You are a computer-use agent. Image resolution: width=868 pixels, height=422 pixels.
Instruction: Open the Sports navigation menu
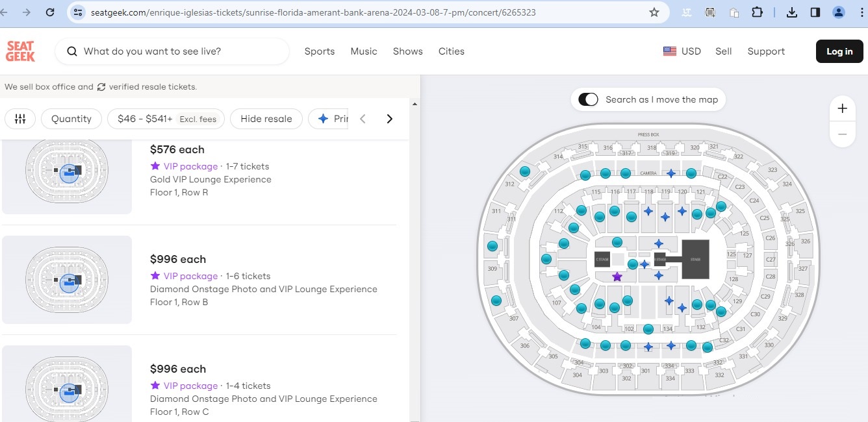tap(319, 51)
